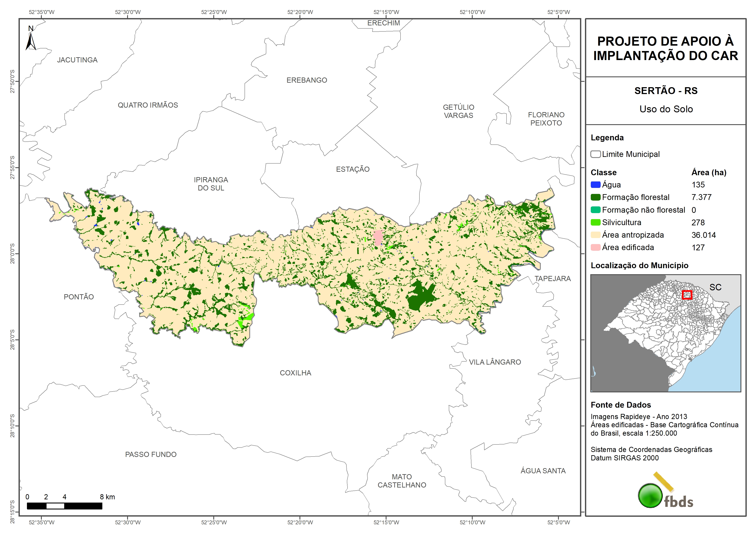Click the red locator square on inset map

point(687,295)
